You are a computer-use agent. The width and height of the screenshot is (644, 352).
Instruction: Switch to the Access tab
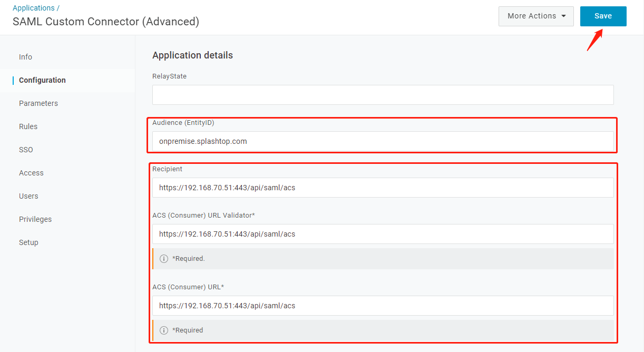(x=31, y=173)
